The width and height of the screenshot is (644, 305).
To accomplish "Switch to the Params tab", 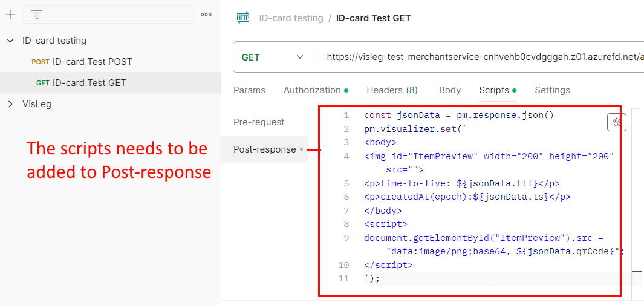I will coord(249,90).
